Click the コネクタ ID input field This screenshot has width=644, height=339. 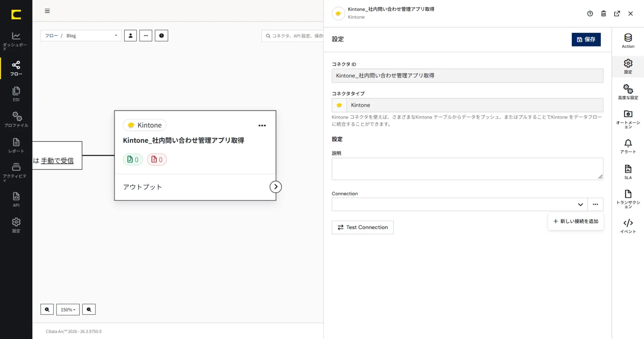pos(467,76)
